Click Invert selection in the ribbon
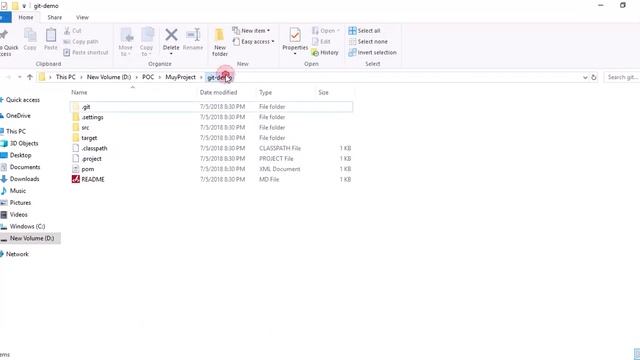The width and height of the screenshot is (640, 360). point(372,53)
